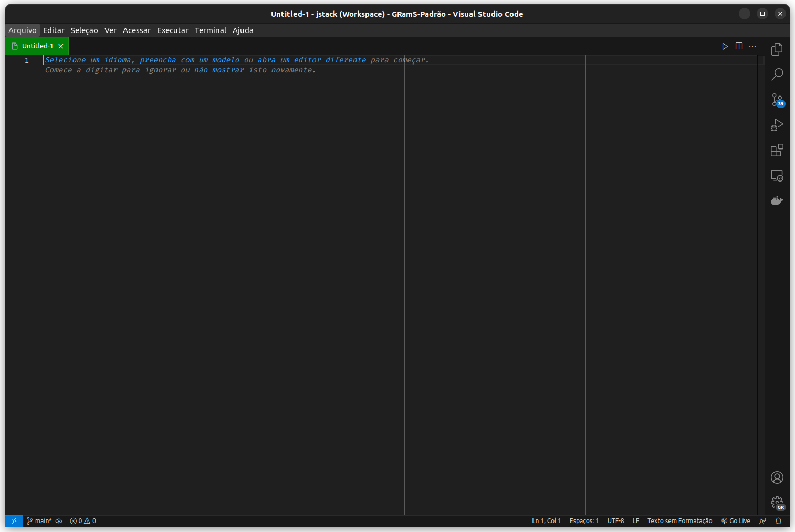Image resolution: width=795 pixels, height=532 pixels.
Task: Run the current file
Action: tap(725, 46)
